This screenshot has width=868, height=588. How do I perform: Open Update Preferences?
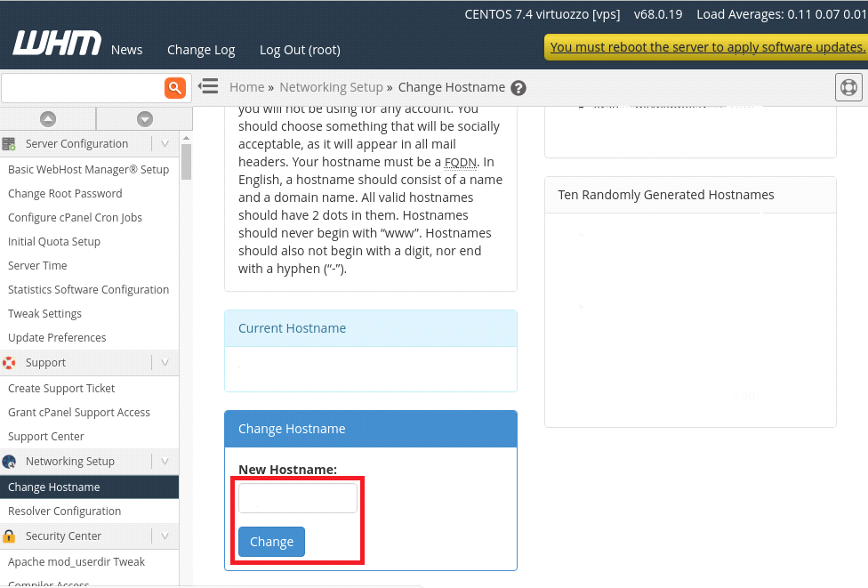[57, 338]
